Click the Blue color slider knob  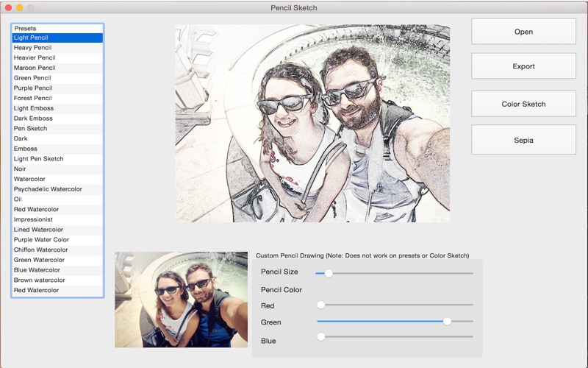tap(321, 337)
